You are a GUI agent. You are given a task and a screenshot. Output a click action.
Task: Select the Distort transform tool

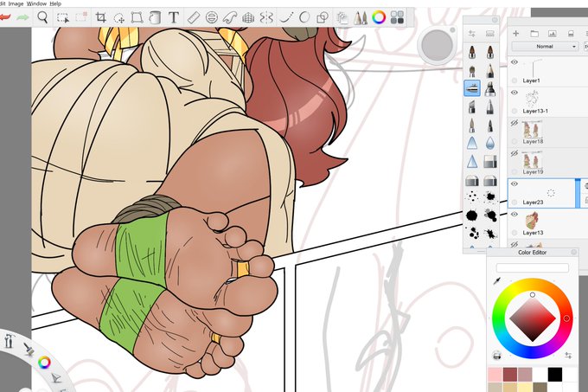coord(137,17)
